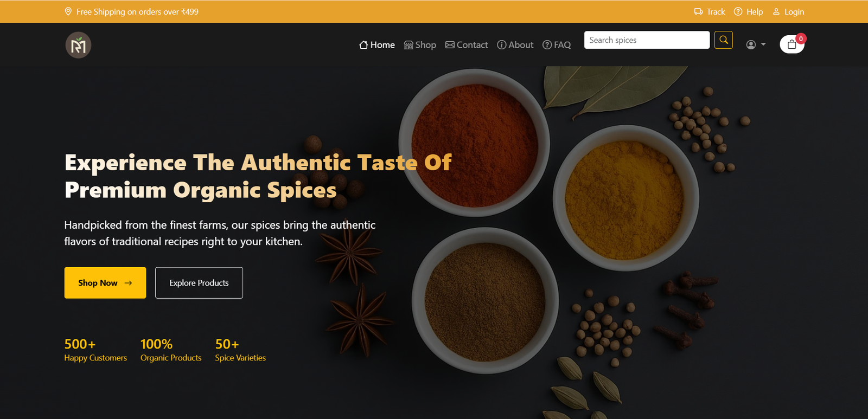Click the user account avatar icon
Screen dimensions: 868x419
(751, 44)
